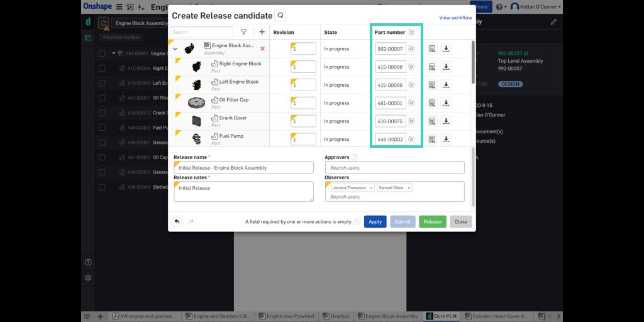Open the filter icon next to Search
The height and width of the screenshot is (322, 644).
pyautogui.click(x=243, y=32)
